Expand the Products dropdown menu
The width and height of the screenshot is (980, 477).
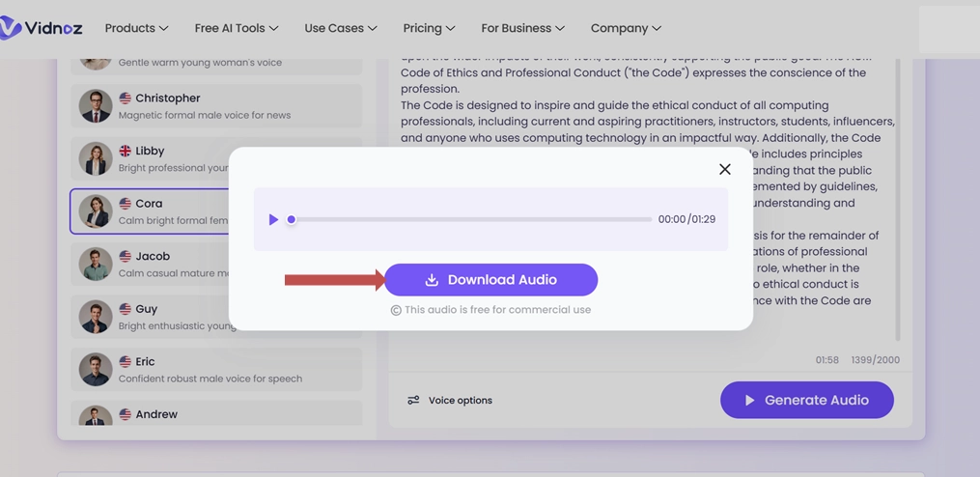click(x=136, y=28)
